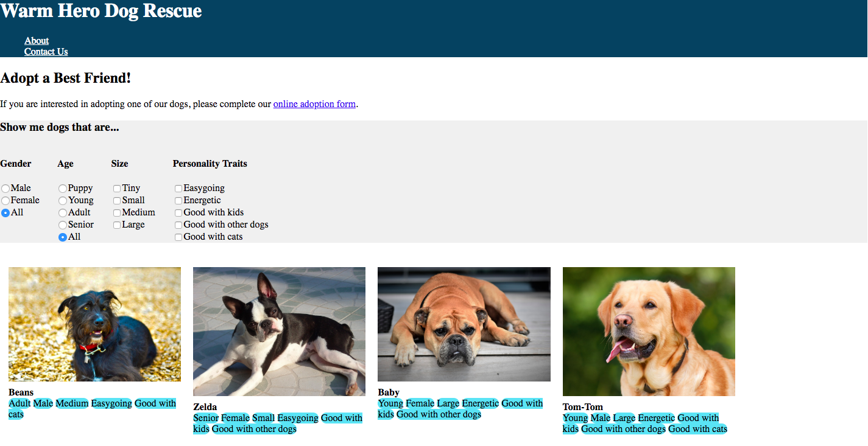This screenshot has height=446, width=868.
Task: Select the Puppy age option
Action: click(x=63, y=189)
